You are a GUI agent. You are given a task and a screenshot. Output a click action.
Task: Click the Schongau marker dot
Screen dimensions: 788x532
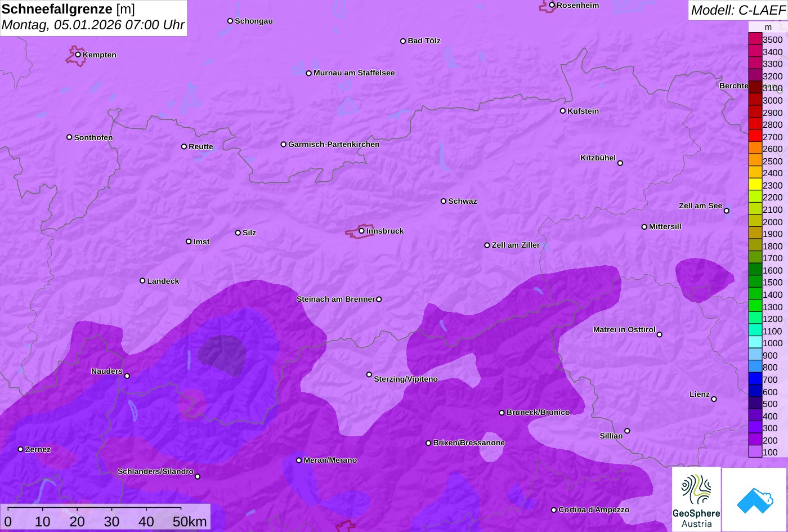click(x=230, y=21)
